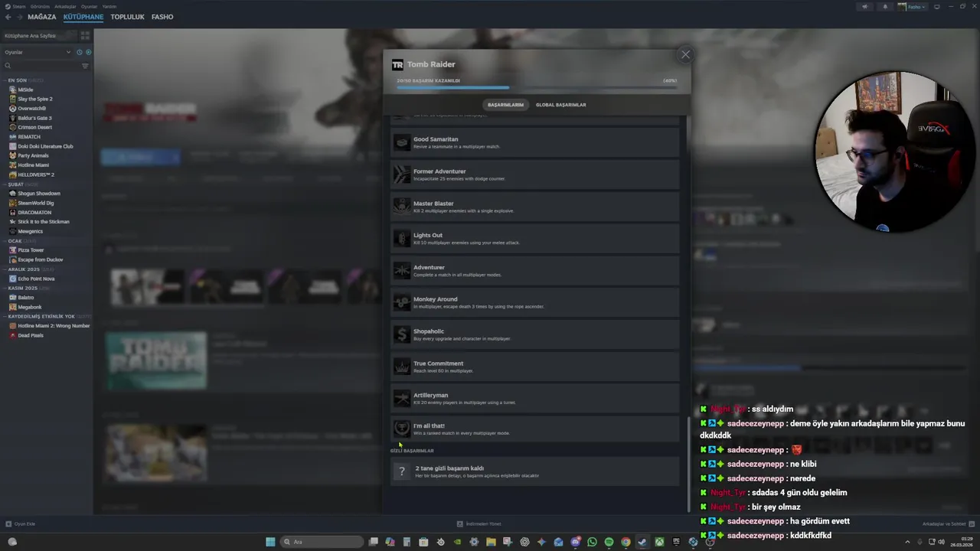Click the notifications bell icon
The width and height of the screenshot is (980, 551).
pyautogui.click(x=885, y=7)
